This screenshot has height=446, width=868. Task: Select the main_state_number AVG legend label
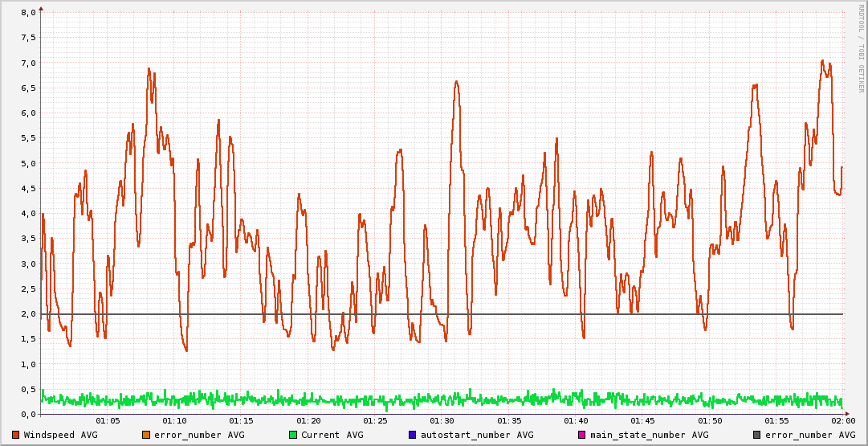(x=650, y=435)
